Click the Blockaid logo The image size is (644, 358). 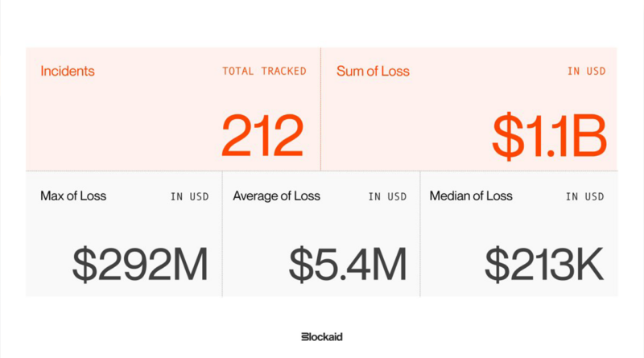(321, 337)
